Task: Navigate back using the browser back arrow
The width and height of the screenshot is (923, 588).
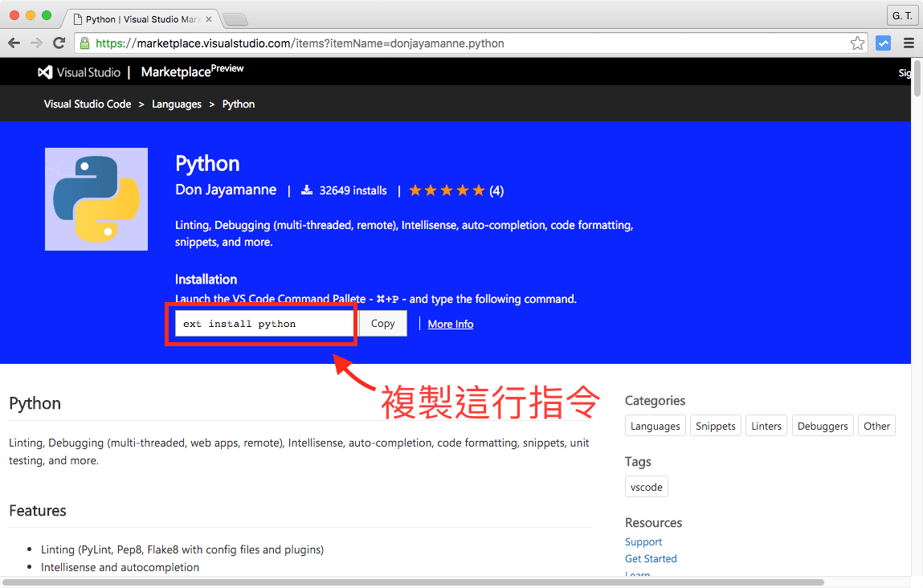Action: [x=14, y=43]
